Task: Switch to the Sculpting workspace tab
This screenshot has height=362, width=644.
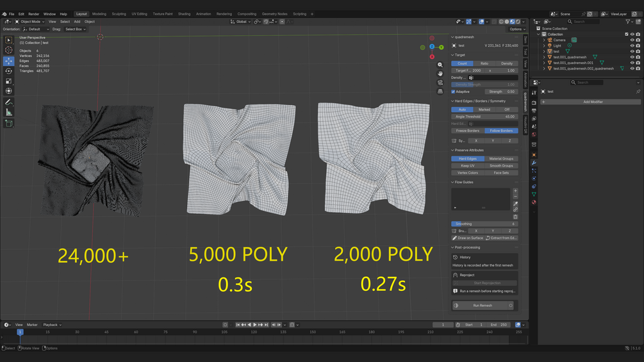Action: click(x=119, y=14)
